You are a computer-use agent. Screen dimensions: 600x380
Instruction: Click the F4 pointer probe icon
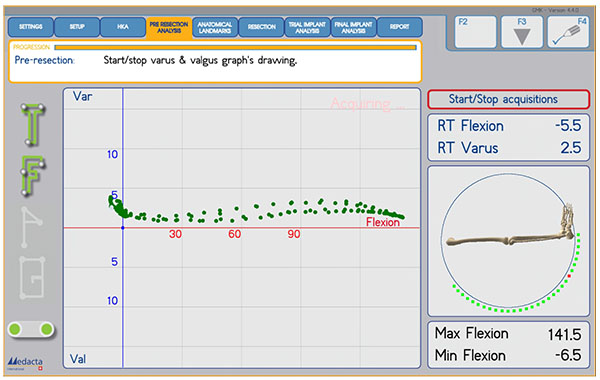click(x=568, y=32)
